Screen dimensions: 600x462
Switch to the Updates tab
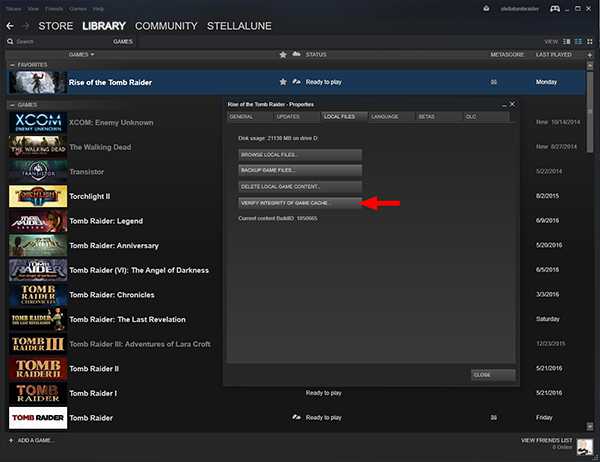[x=297, y=116]
